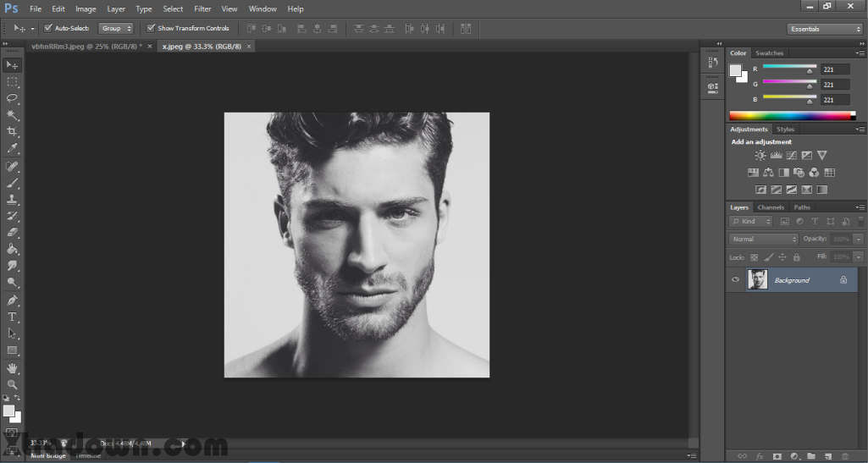Select the Dodge tool
Screen dimensions: 868x463
click(x=12, y=283)
